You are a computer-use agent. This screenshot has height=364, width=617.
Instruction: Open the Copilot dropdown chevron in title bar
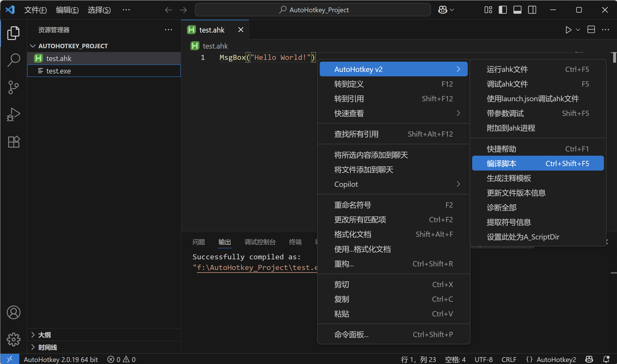pyautogui.click(x=452, y=10)
